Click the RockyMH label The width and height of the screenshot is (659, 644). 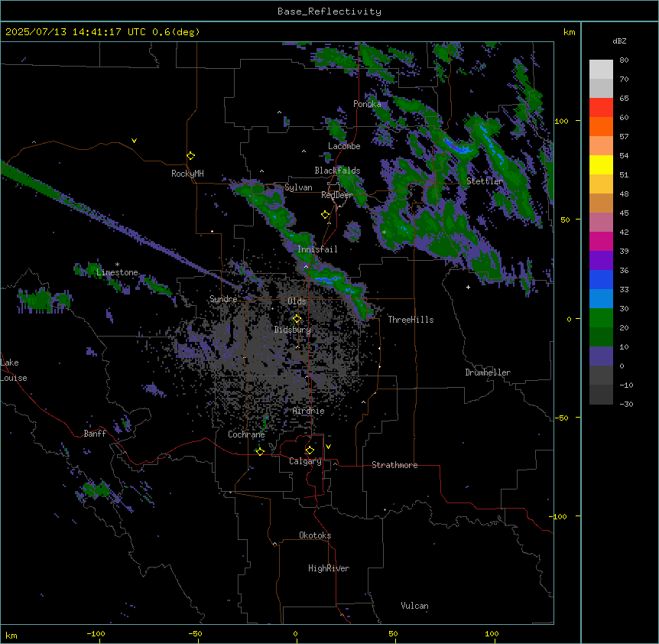[187, 174]
